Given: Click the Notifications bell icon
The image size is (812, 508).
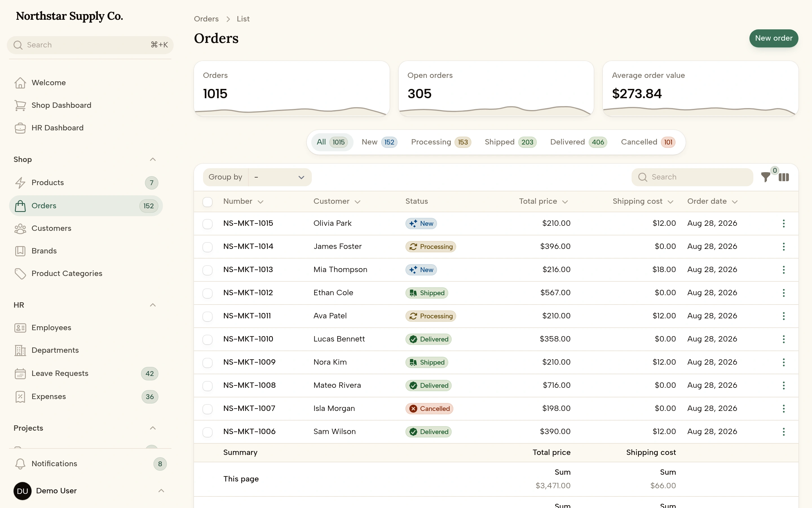Looking at the screenshot, I should coord(20,464).
